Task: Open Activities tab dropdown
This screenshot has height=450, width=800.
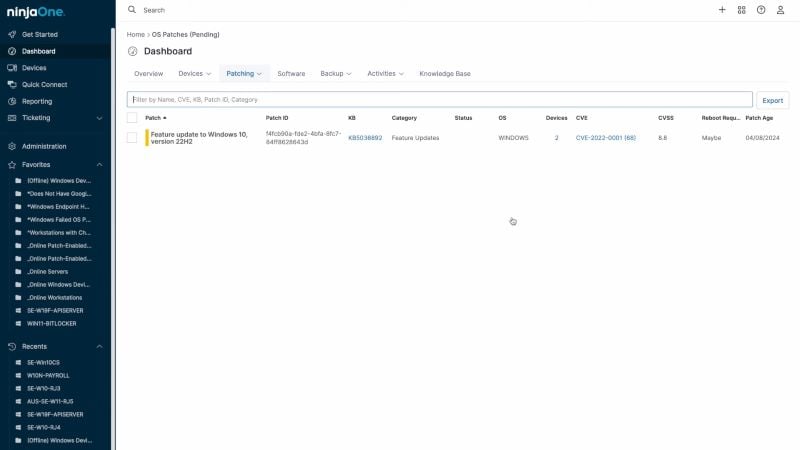Action: (x=385, y=73)
